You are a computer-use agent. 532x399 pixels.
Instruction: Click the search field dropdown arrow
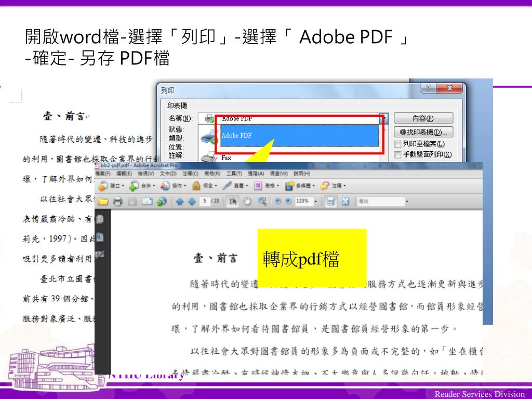pos(407,202)
